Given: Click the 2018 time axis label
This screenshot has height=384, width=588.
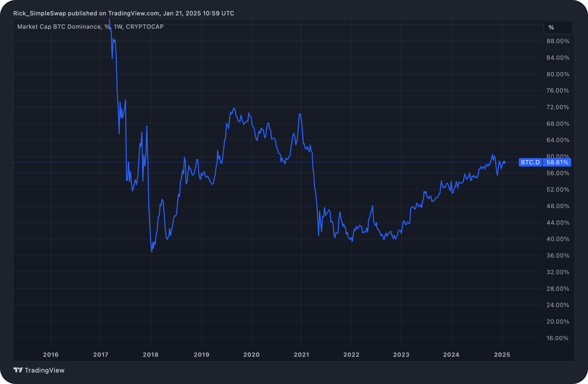Looking at the screenshot, I should (x=151, y=355).
